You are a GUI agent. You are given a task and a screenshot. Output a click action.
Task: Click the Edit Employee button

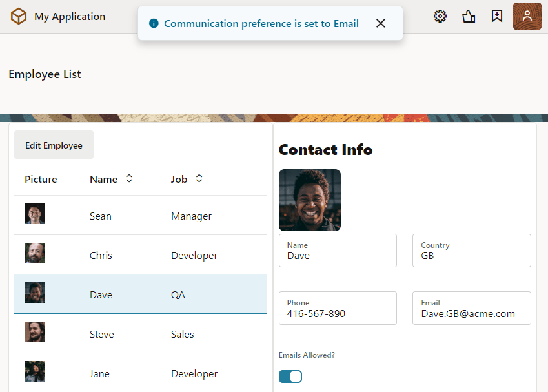click(x=54, y=145)
